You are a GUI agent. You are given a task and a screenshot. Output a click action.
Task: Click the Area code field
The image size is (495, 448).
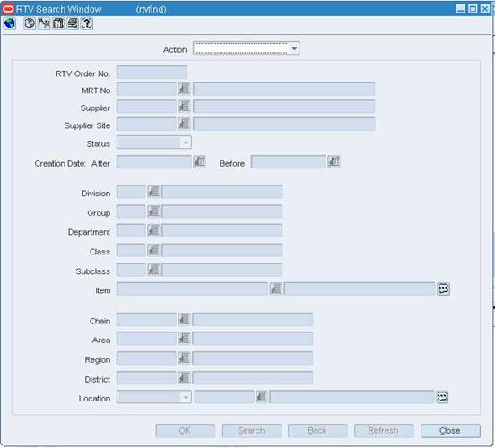pos(146,339)
